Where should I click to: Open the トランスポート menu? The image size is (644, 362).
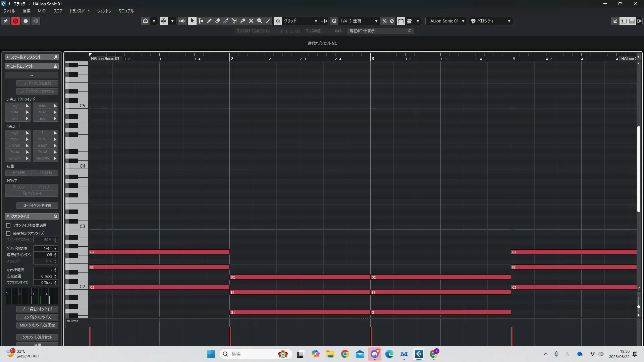(79, 11)
